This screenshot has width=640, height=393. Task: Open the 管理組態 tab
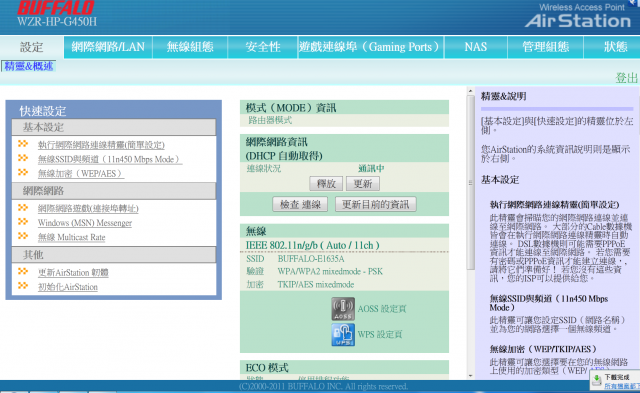(545, 47)
